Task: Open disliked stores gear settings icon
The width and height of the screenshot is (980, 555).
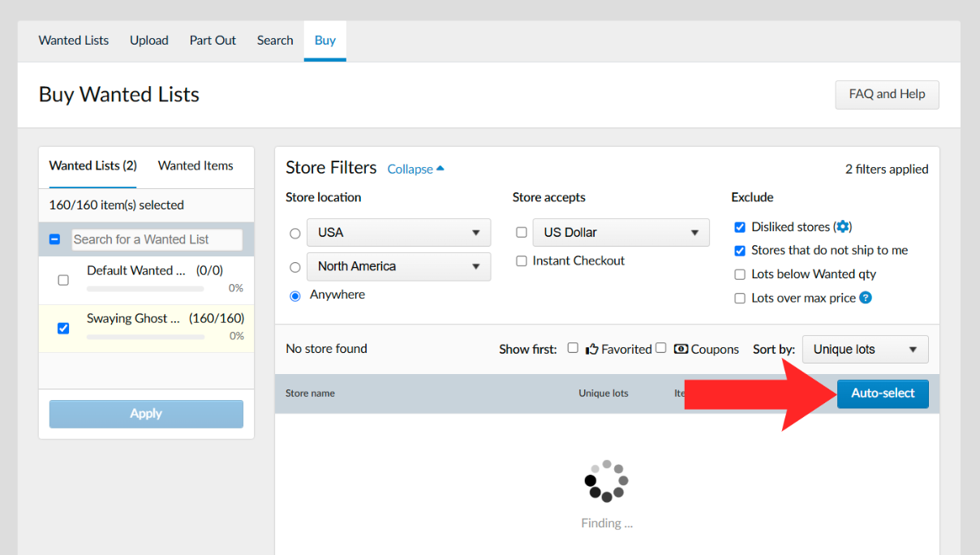Action: (x=843, y=227)
